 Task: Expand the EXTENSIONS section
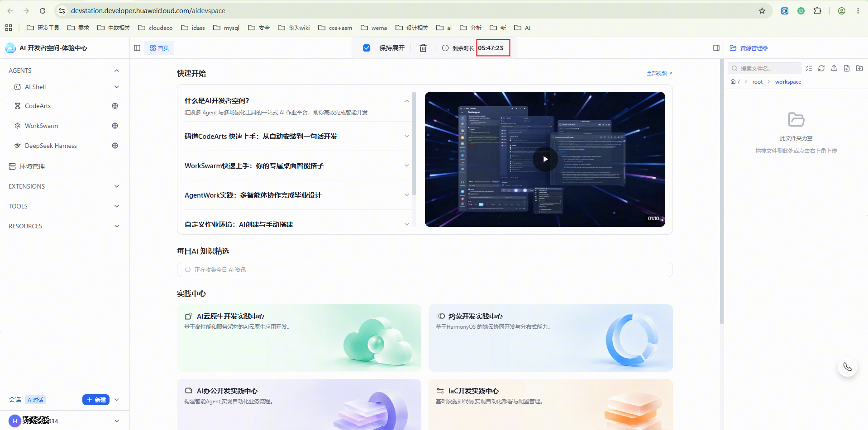[x=117, y=186]
